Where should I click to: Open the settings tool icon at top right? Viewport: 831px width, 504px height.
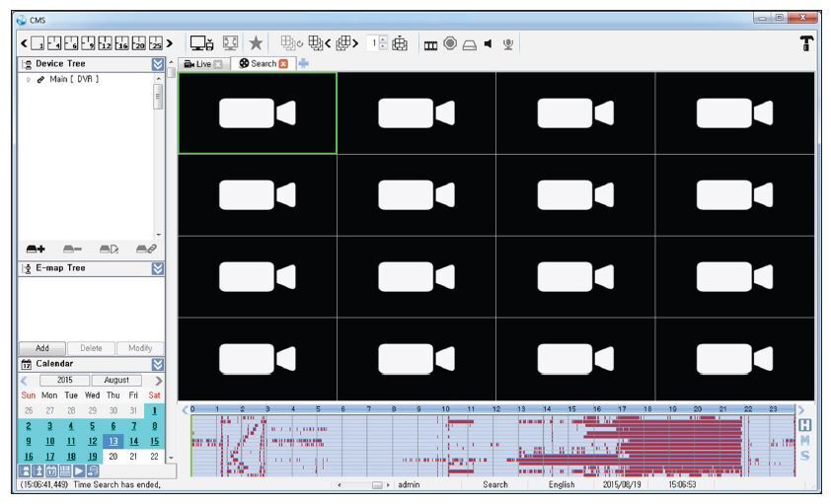[808, 42]
